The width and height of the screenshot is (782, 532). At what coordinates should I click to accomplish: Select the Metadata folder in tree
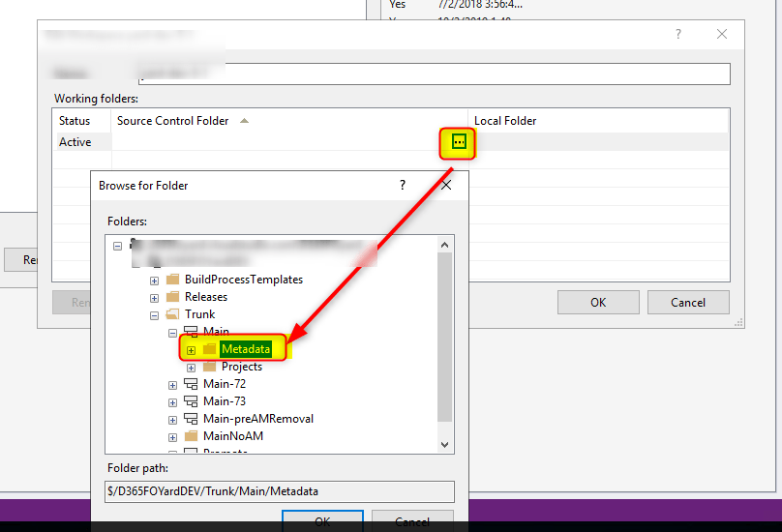(x=245, y=349)
